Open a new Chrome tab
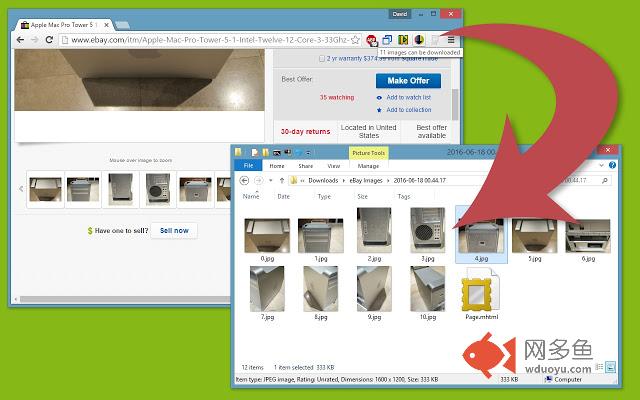 [122, 25]
